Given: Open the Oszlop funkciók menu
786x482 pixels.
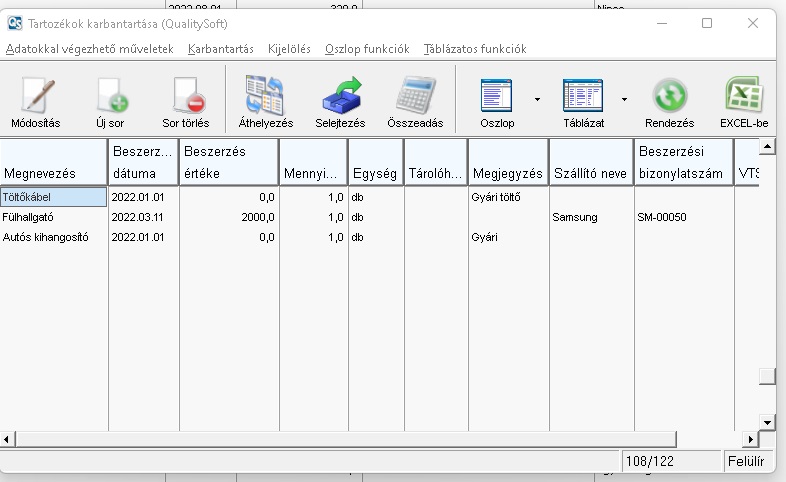Looking at the screenshot, I should coord(367,49).
